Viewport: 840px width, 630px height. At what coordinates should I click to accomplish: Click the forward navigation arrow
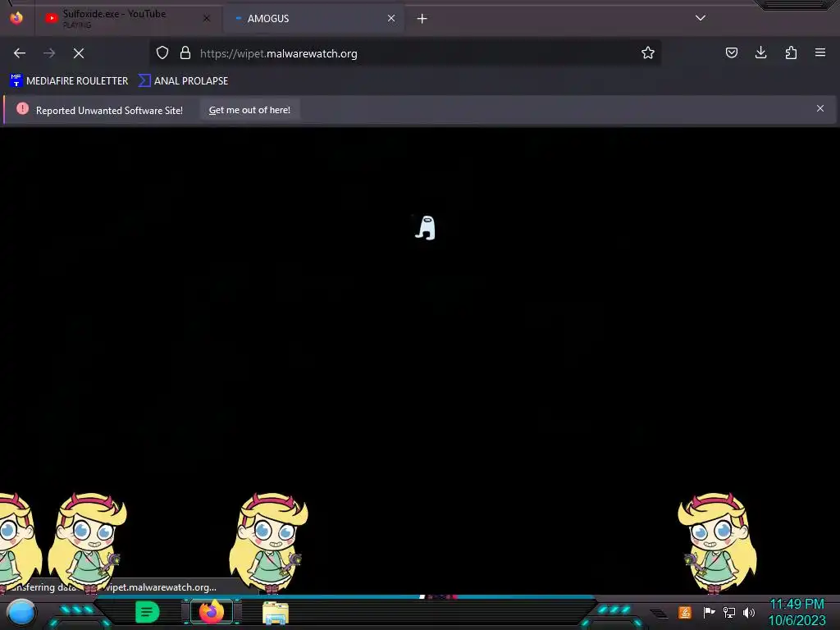[49, 53]
